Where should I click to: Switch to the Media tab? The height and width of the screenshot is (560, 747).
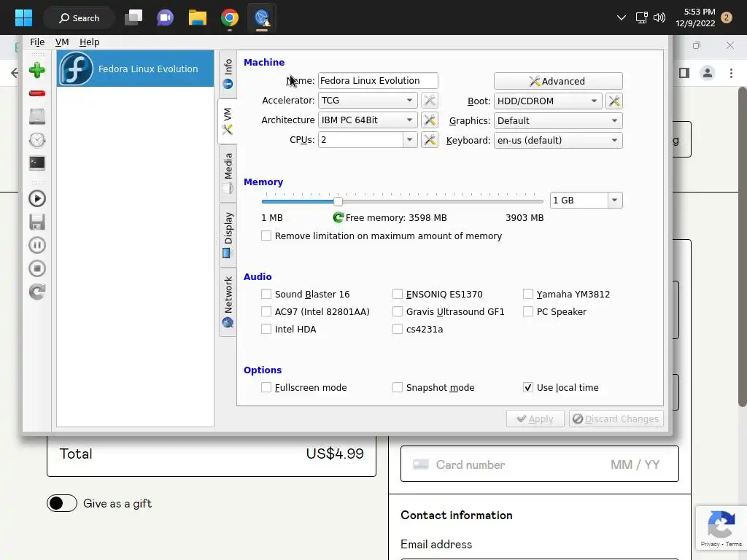click(x=228, y=174)
